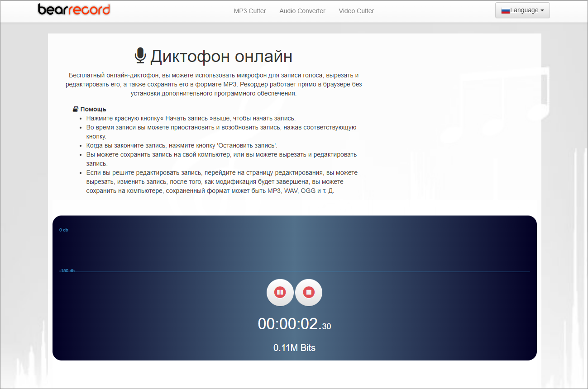Click the description starting 'Бесплатный онлайн-диктофон'
Viewport: 588px width, 389px height.
tap(214, 84)
